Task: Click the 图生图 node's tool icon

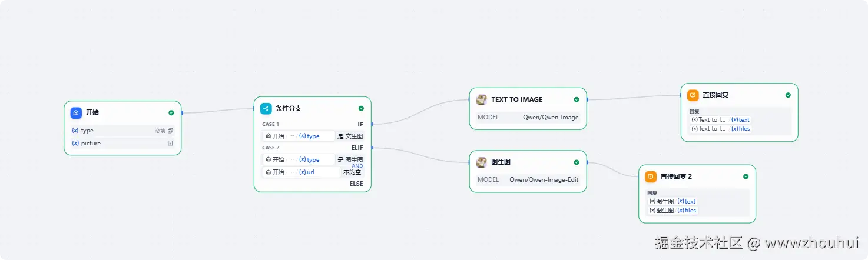Action: (x=482, y=162)
